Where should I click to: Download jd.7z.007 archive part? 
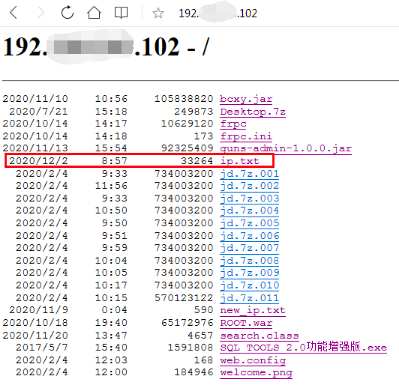click(x=249, y=248)
